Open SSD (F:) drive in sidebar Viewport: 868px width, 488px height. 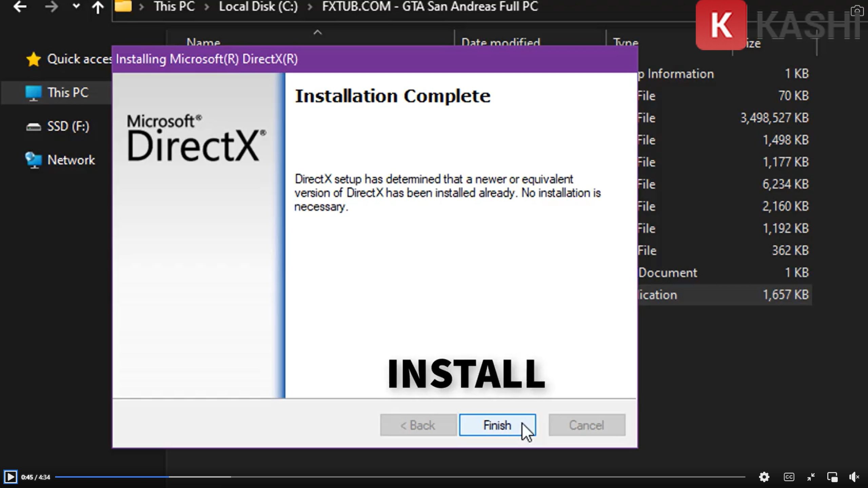coord(68,126)
